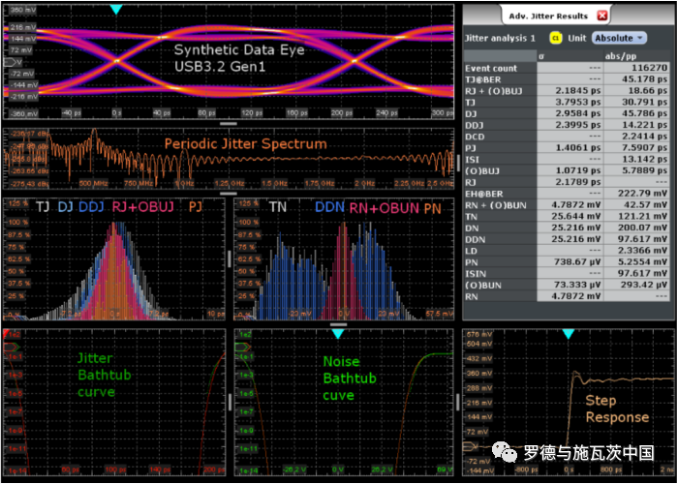Click the cyan marker above Step Response plot
The height and width of the screenshot is (484, 677).
(x=568, y=335)
